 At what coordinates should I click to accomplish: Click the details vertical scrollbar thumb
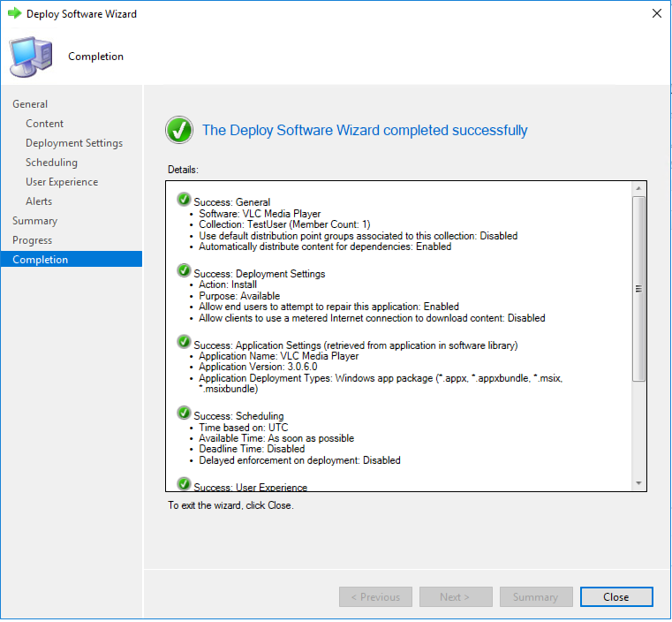coord(638,289)
